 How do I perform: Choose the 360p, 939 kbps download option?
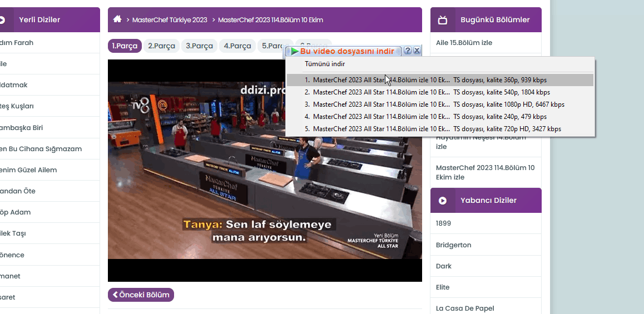tap(440, 80)
